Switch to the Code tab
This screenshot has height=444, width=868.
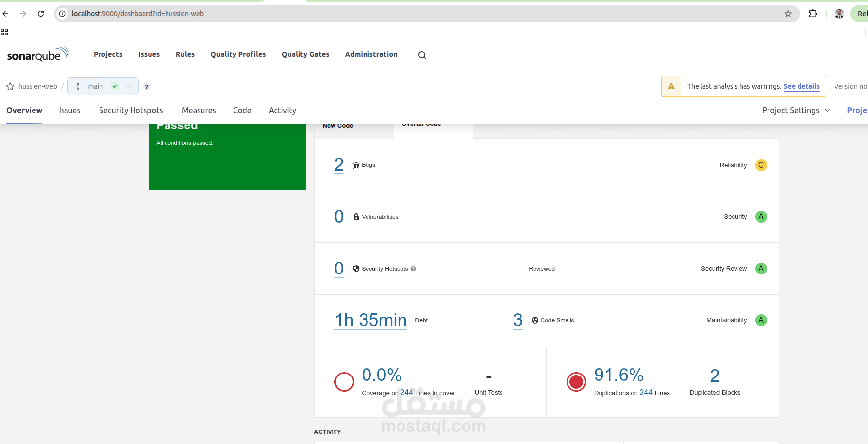242,111
